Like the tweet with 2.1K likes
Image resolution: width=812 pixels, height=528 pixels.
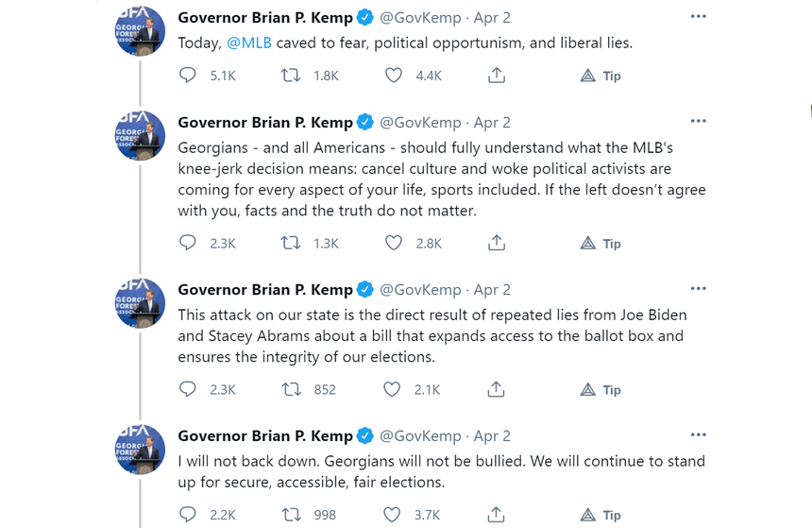point(392,389)
